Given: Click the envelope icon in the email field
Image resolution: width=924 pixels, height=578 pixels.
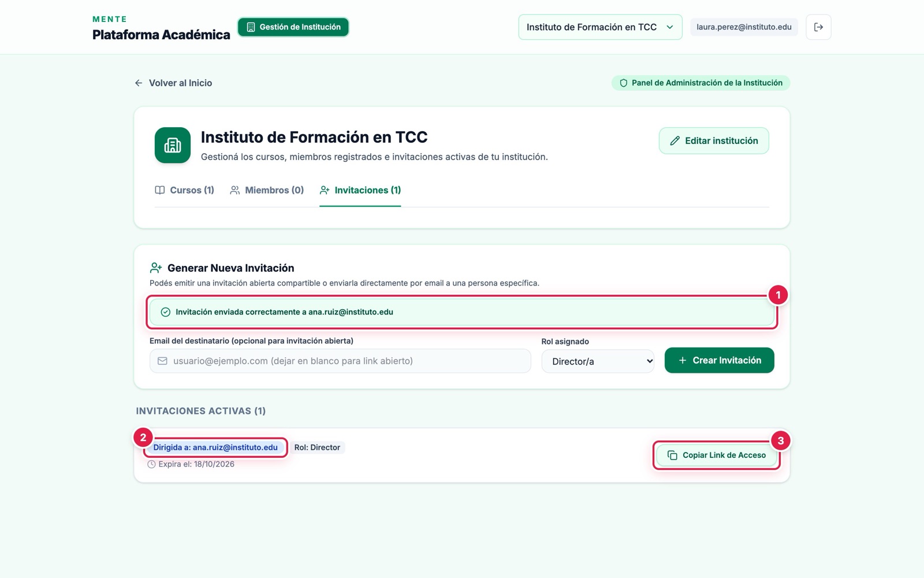Looking at the screenshot, I should pos(162,361).
